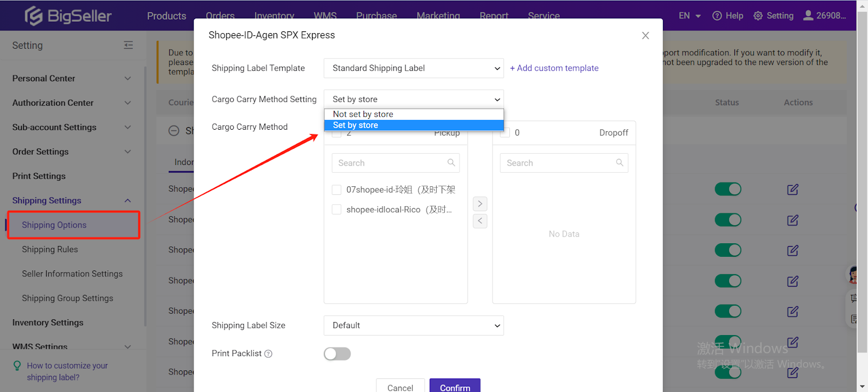Screen dimensions: 868x392
Task: Click the Pickup store search field
Action: pyautogui.click(x=395, y=163)
